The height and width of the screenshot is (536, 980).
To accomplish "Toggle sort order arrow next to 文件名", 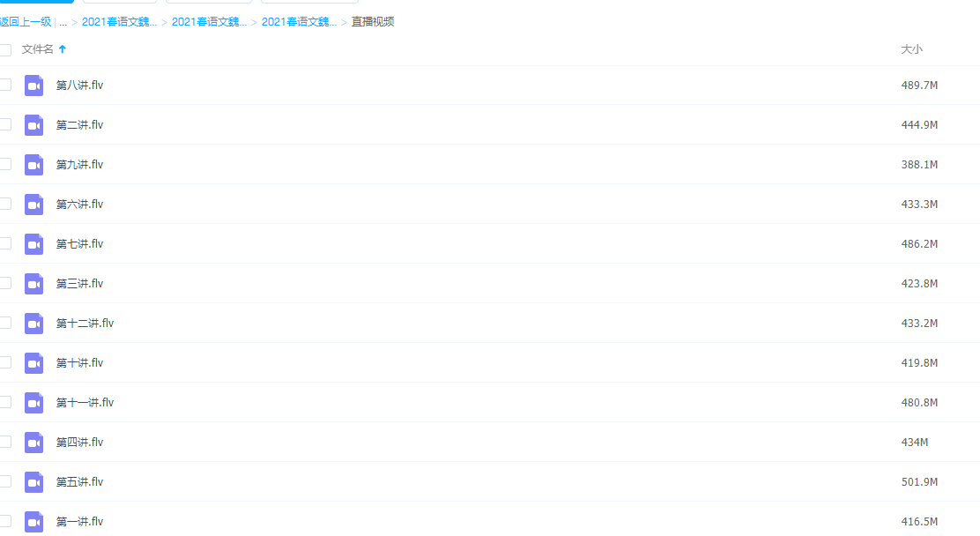I will [x=63, y=49].
